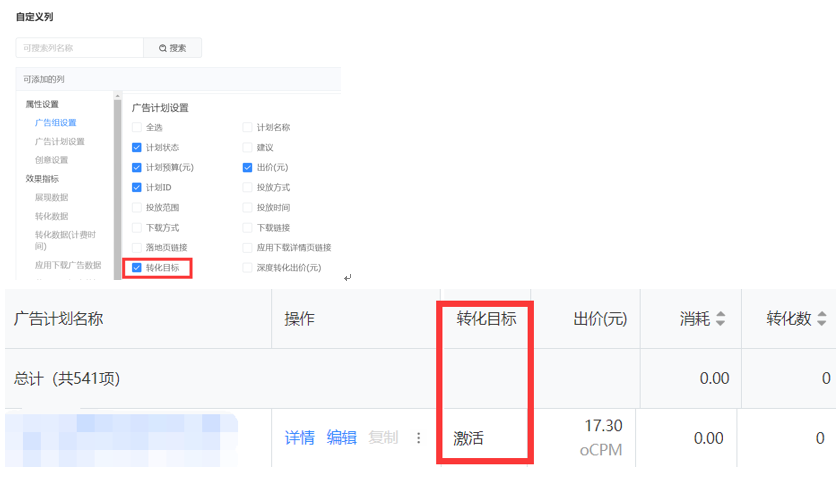Tick the 全选 select-all checkbox
This screenshot has height=480, width=839.
coord(137,128)
